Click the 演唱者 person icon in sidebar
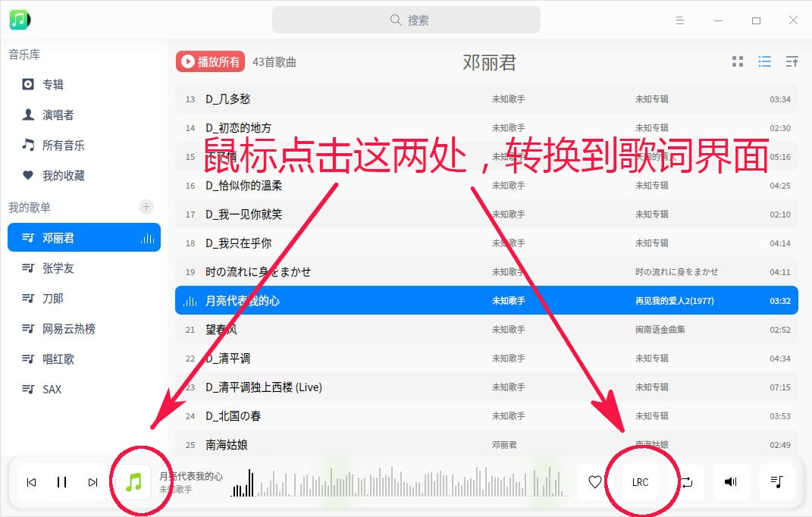Screen dimensions: 812x517 pyautogui.click(x=28, y=114)
